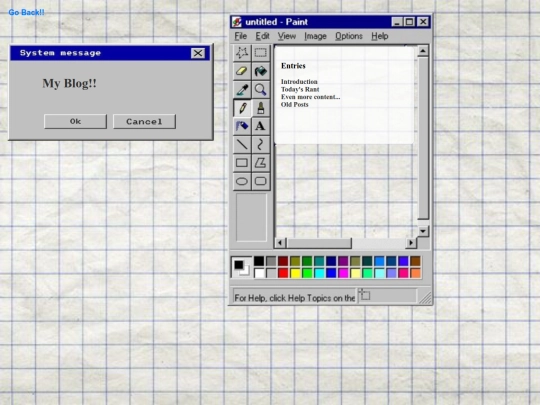This screenshot has width=540, height=405.
Task: Click the tool options box below tools
Action: (251, 217)
